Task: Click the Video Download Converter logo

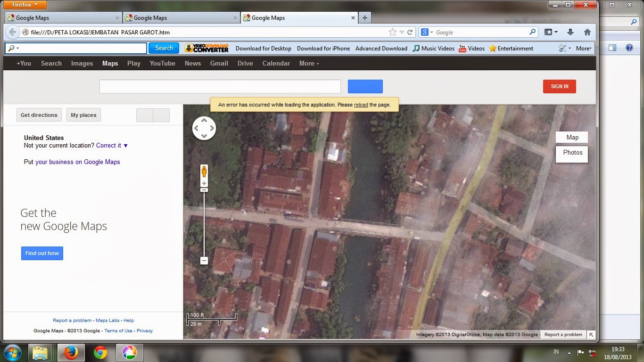Action: coord(206,48)
